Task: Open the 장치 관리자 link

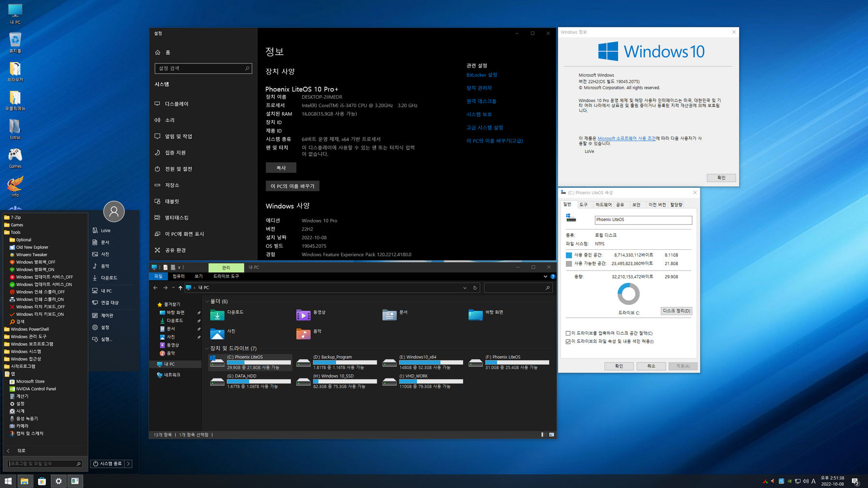Action: (479, 88)
